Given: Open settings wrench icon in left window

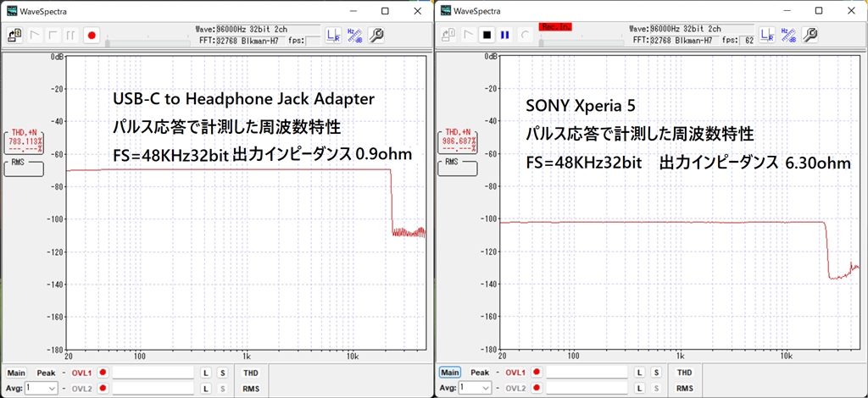Looking at the screenshot, I should click(376, 36).
